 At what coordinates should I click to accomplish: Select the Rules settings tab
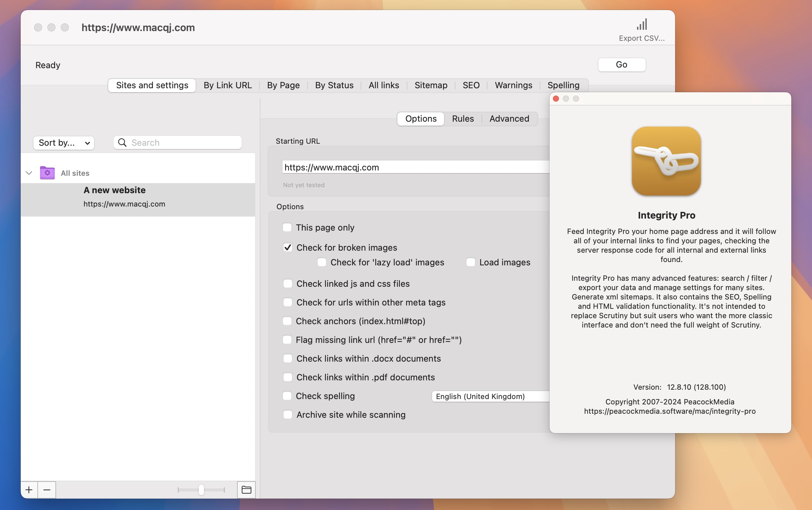[463, 119]
